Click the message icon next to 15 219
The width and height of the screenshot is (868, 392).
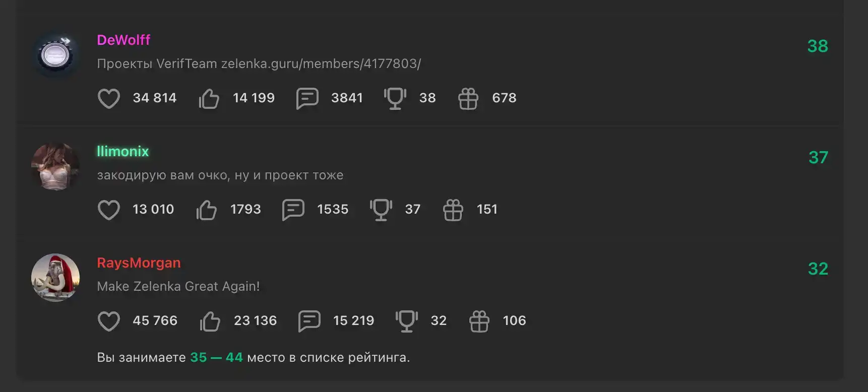[x=309, y=321]
